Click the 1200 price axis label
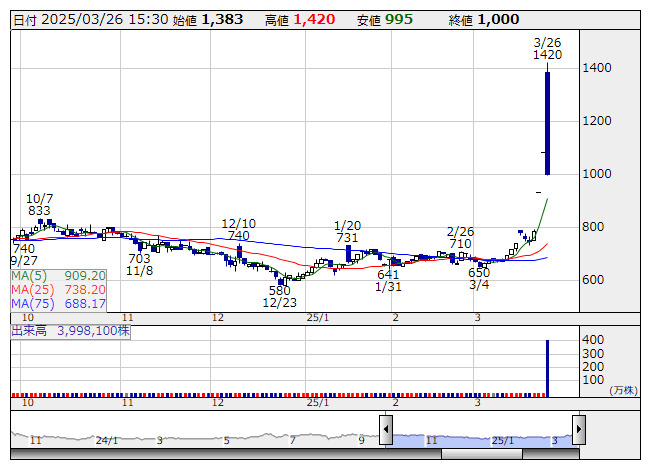Viewport: 653px width, 470px height. tap(597, 121)
